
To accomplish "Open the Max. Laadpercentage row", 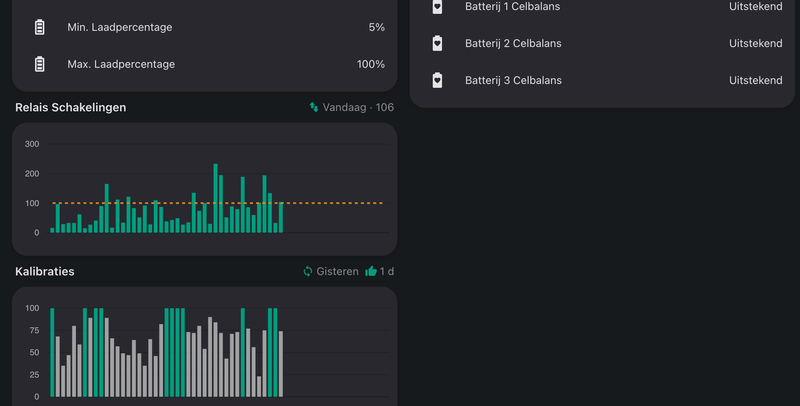I will tap(205, 64).
